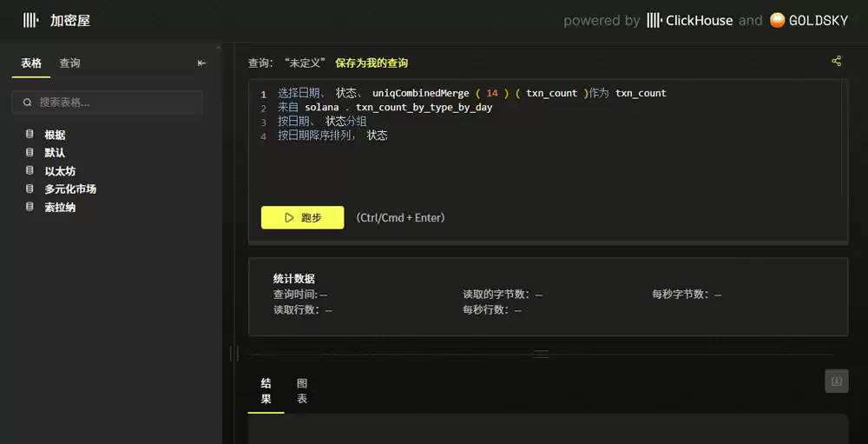Expand the 多元化市场 database
868x444 pixels.
70,189
